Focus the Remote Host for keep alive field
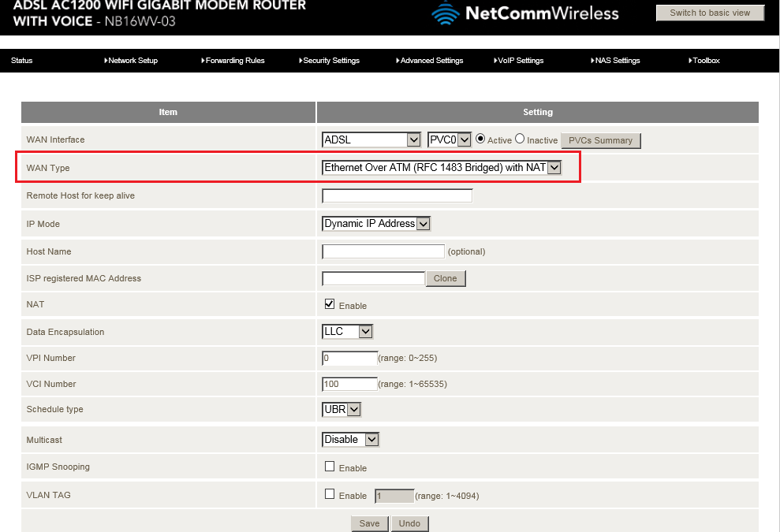The width and height of the screenshot is (780, 532). pos(397,196)
